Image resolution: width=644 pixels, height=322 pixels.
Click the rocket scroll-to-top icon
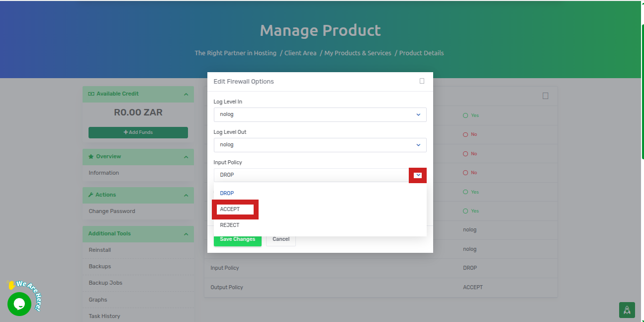pyautogui.click(x=627, y=310)
